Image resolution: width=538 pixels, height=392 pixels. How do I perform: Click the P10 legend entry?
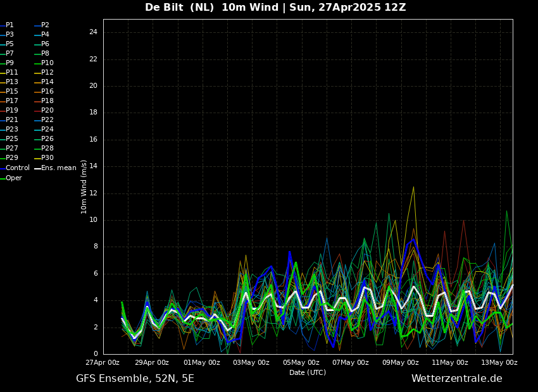click(47, 63)
